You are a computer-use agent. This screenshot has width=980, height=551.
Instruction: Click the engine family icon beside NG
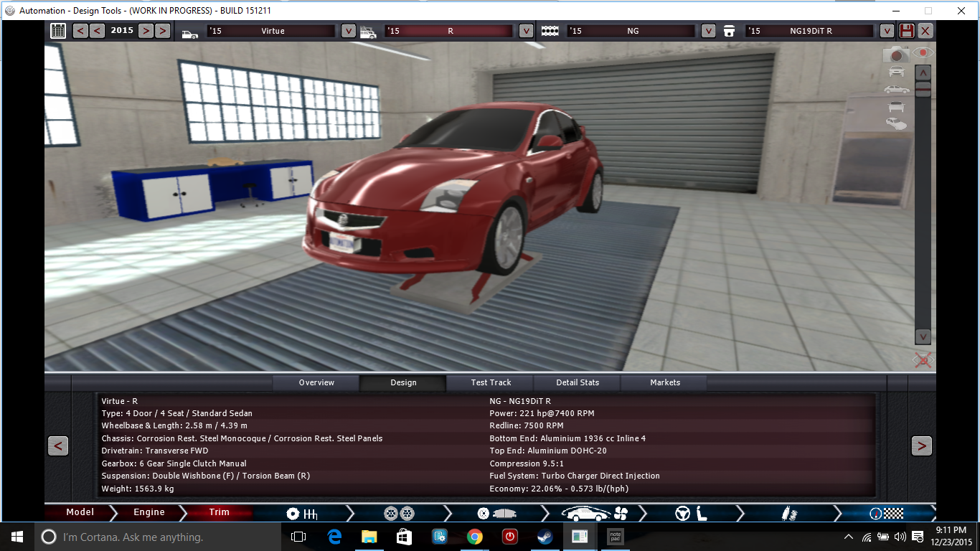tap(550, 32)
